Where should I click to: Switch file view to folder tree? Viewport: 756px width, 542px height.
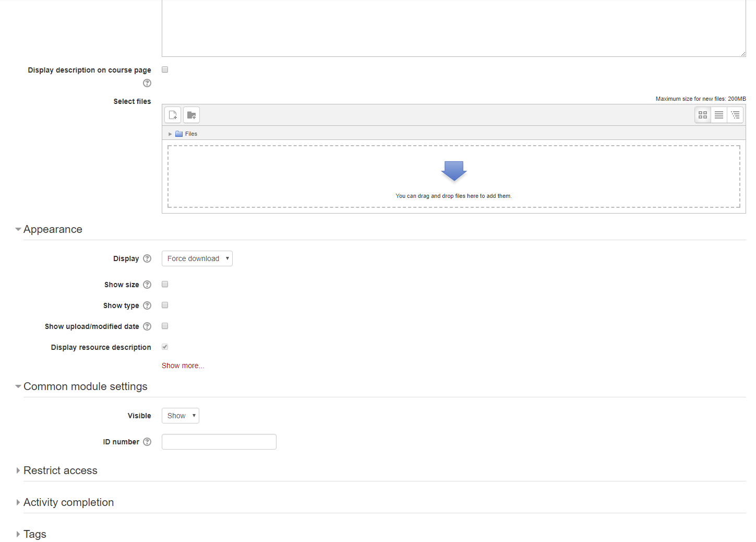pyautogui.click(x=735, y=115)
